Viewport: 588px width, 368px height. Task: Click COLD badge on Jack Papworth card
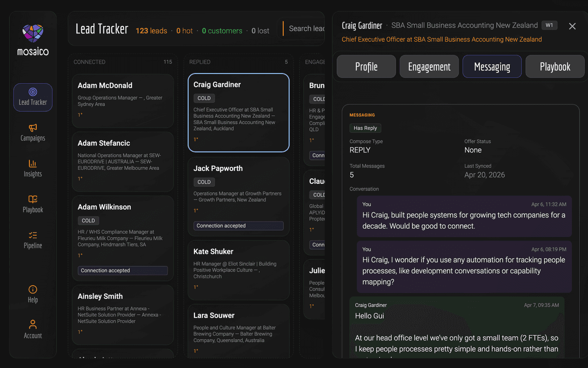(204, 182)
